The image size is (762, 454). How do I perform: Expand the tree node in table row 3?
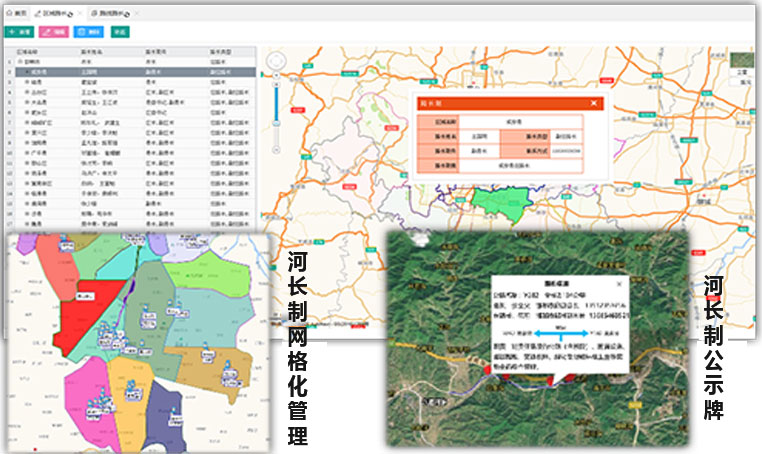[x=26, y=80]
